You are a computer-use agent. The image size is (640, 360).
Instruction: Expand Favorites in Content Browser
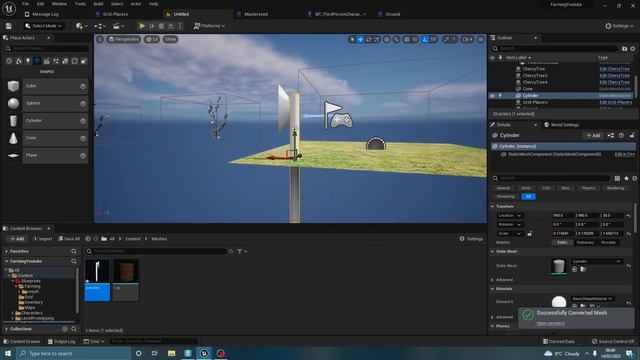[x=7, y=251]
